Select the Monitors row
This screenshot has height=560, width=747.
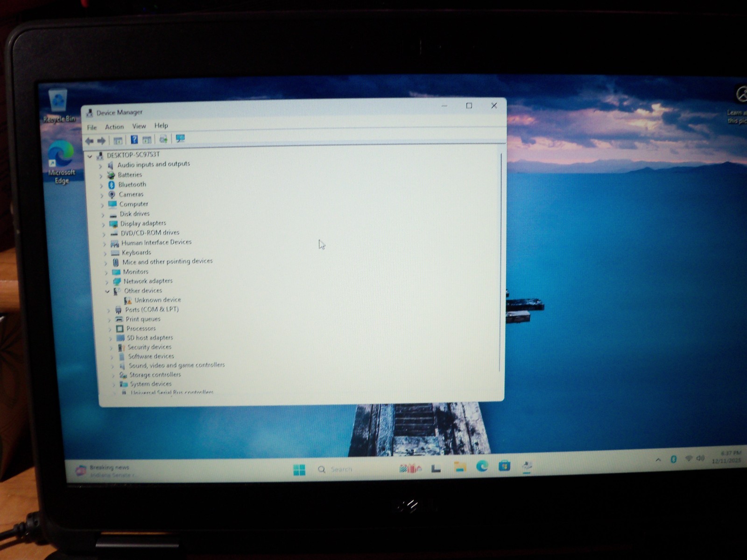pos(135,272)
